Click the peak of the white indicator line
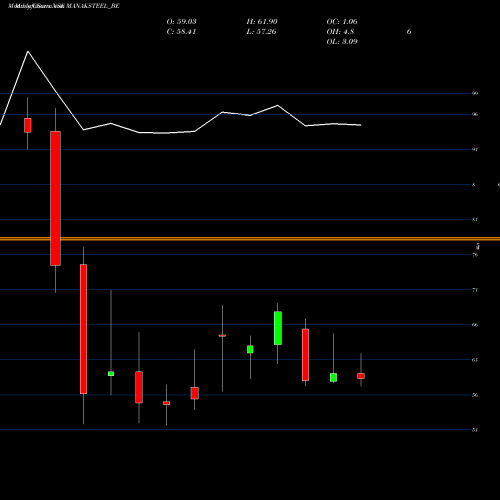 tap(28, 51)
